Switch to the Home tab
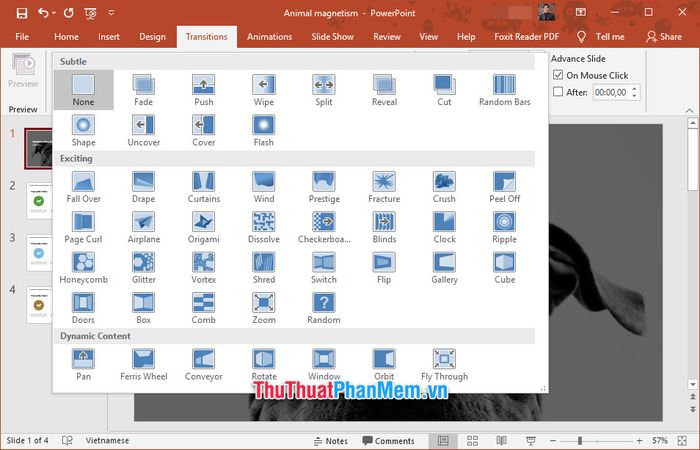 tap(66, 37)
